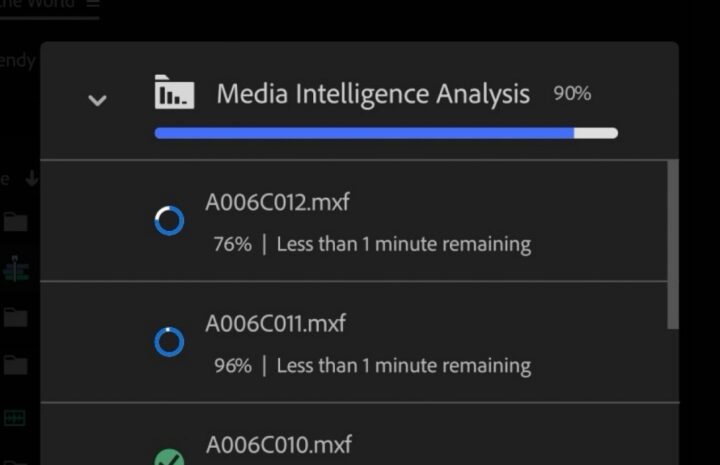Click the Media Intelligence Analysis folder icon
The height and width of the screenshot is (465, 720).
point(174,92)
